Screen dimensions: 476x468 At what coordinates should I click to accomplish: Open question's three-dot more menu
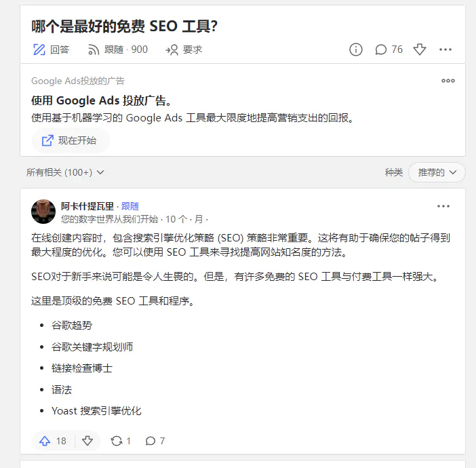tap(445, 50)
